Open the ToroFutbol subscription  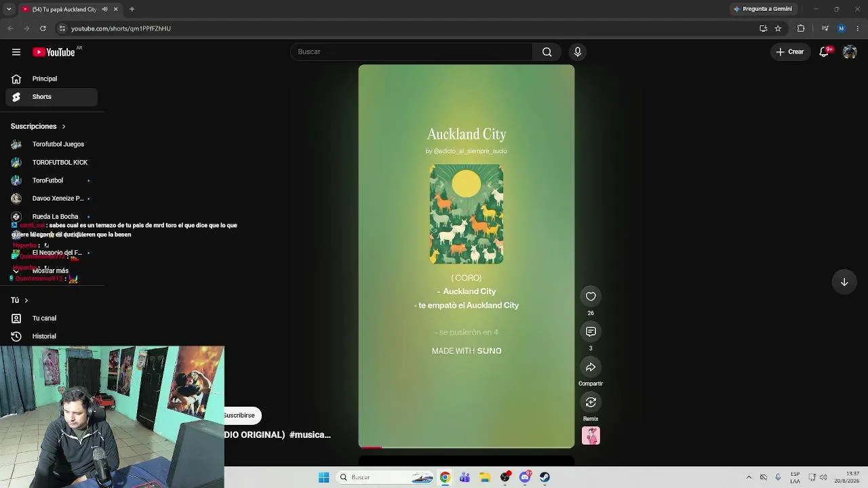pyautogui.click(x=52, y=180)
